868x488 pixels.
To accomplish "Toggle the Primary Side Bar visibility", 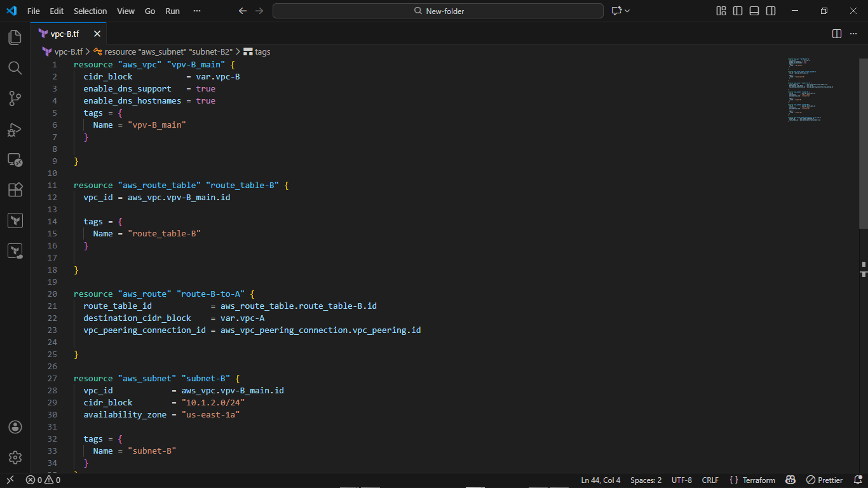I will [x=738, y=11].
